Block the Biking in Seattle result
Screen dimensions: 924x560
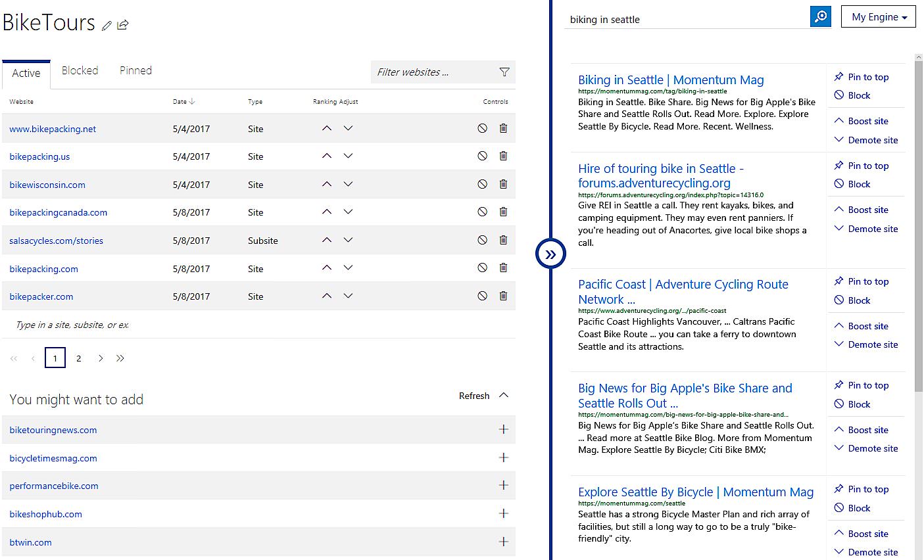tap(852, 95)
